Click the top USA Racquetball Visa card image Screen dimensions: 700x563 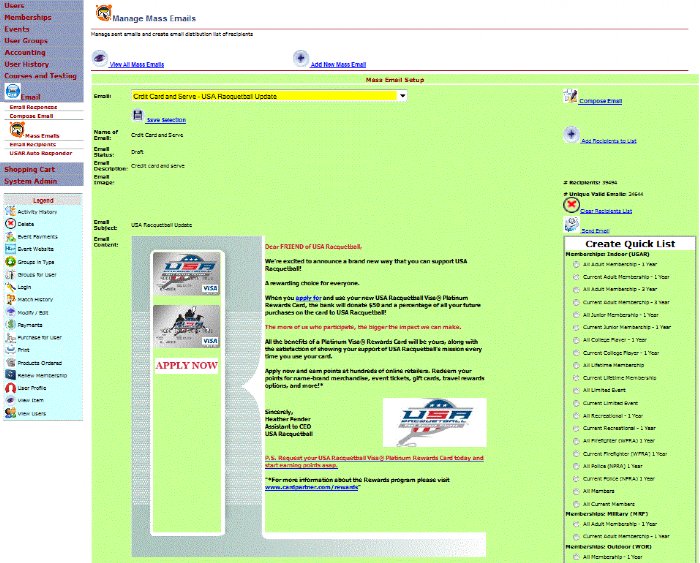pyautogui.click(x=187, y=273)
